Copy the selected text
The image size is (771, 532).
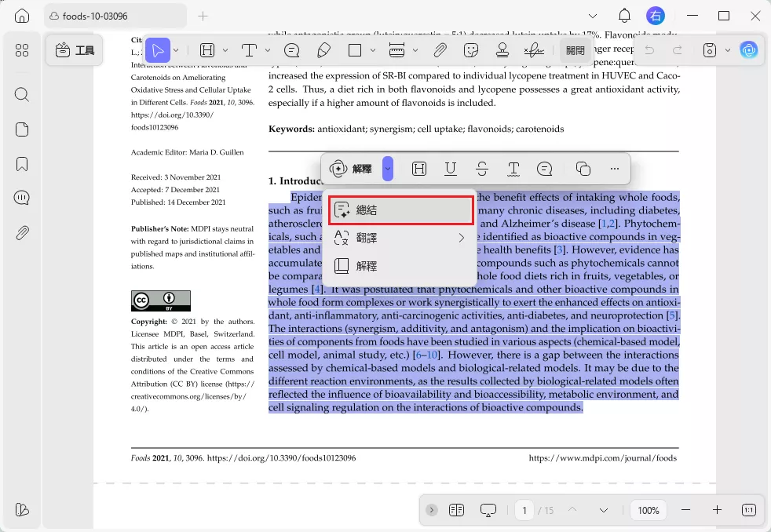coord(583,169)
